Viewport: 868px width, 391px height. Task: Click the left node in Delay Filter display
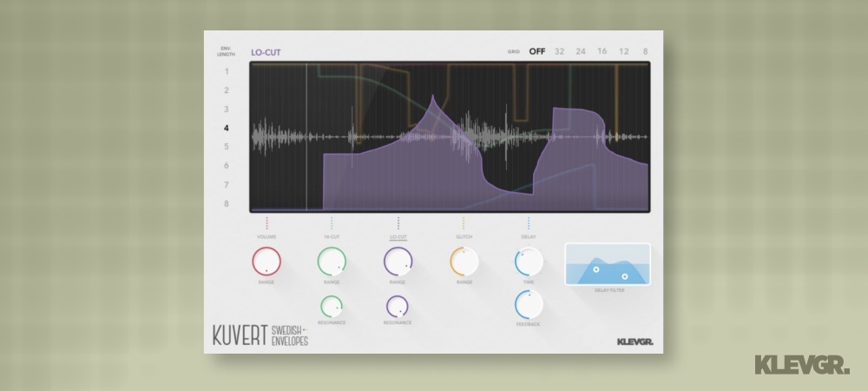(596, 270)
